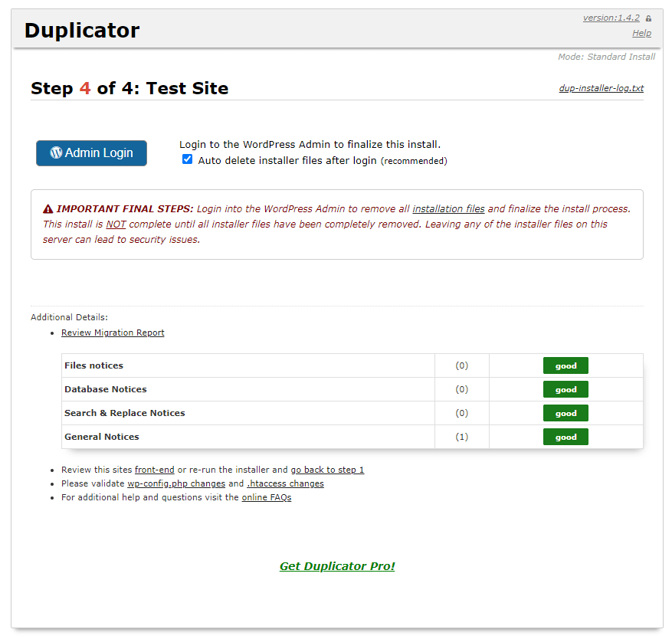View .htaccess changes
Image resolution: width=672 pixels, height=639 pixels.
[285, 483]
